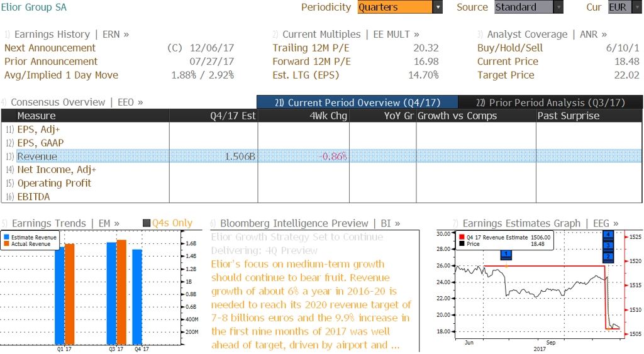Click red Q4 17 Revenue Estimate swatch
Screen dimensions: 644x354
[x=462, y=238]
